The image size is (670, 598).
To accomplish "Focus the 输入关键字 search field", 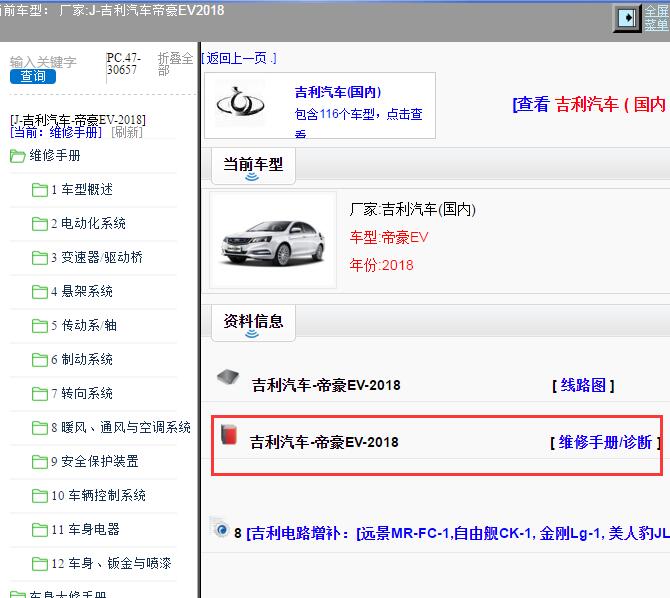I will click(43, 62).
